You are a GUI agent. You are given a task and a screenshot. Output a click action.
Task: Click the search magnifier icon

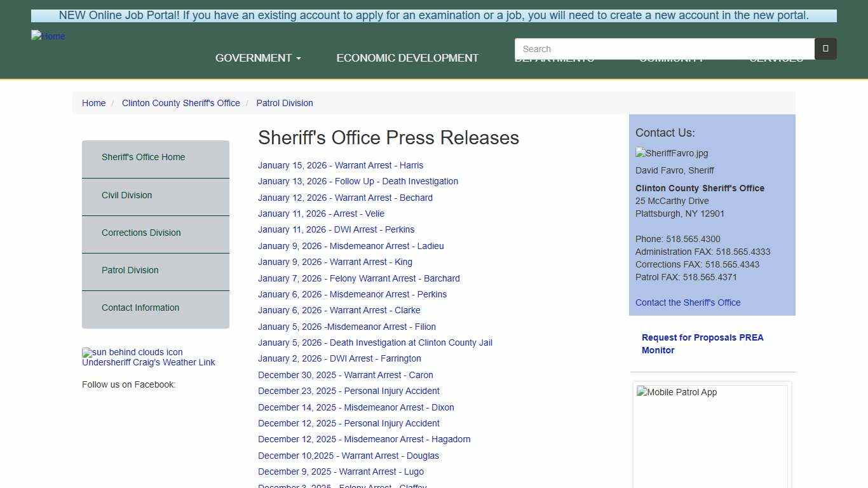tap(824, 48)
